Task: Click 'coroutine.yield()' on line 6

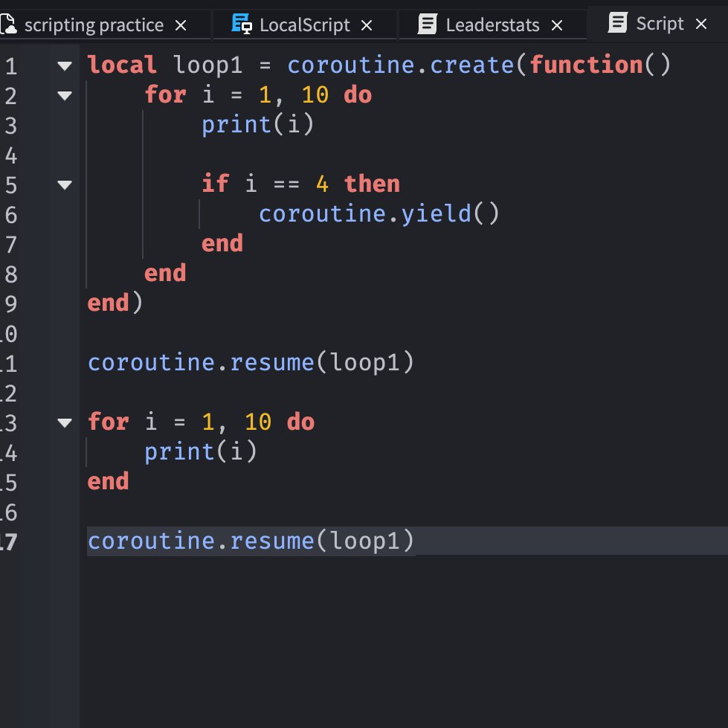Action: coord(379,214)
